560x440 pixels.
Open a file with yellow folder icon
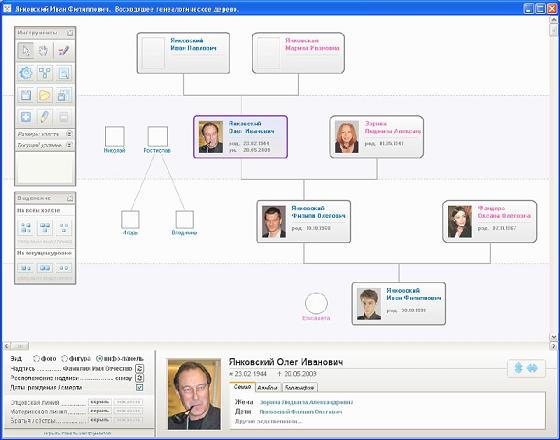point(45,95)
